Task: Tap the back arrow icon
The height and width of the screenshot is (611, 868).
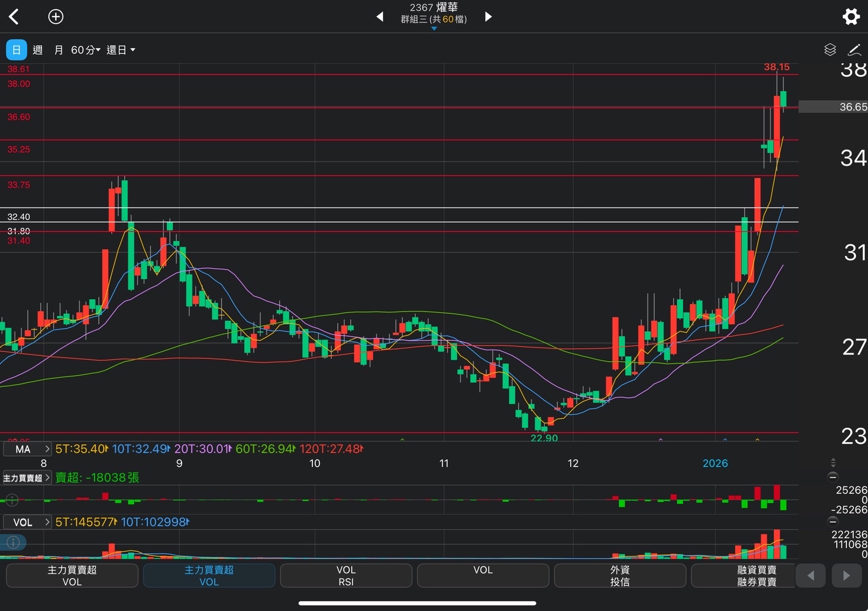Action: 14,16
